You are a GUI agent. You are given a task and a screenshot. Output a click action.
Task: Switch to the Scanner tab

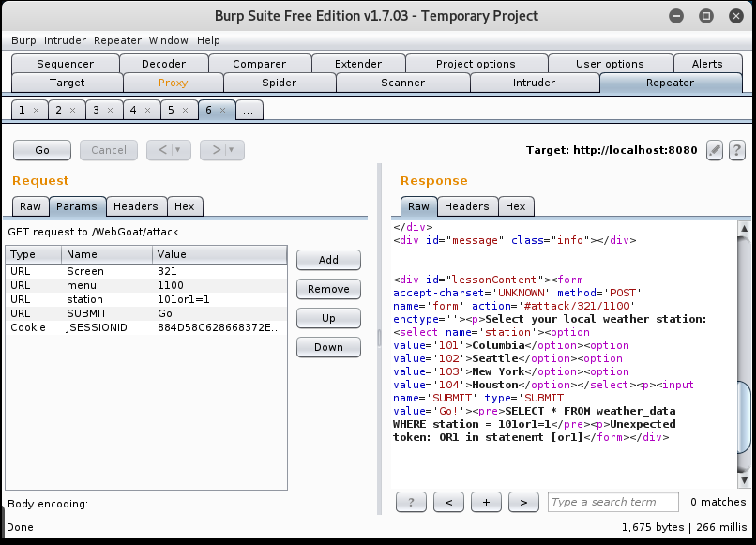pos(403,83)
